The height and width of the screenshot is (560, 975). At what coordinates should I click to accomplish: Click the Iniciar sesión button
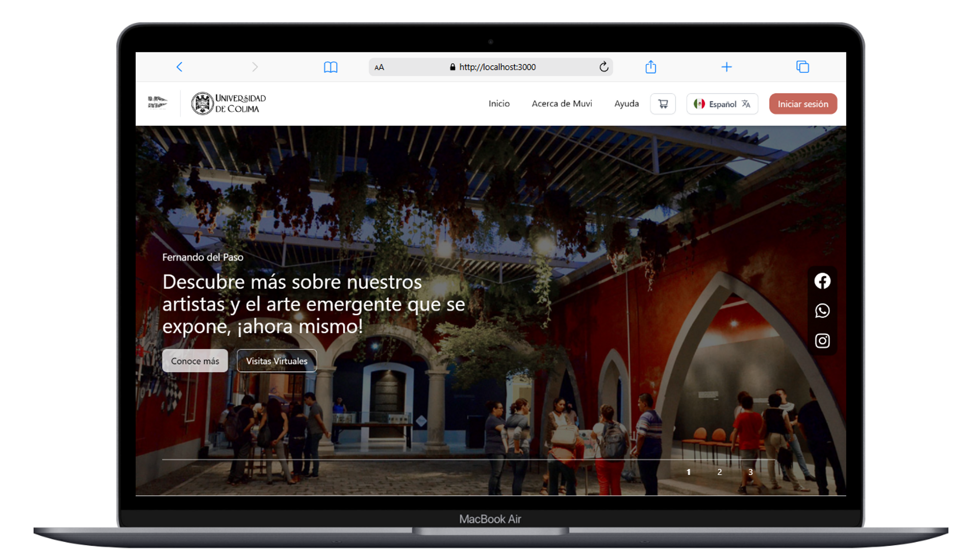pyautogui.click(x=803, y=104)
